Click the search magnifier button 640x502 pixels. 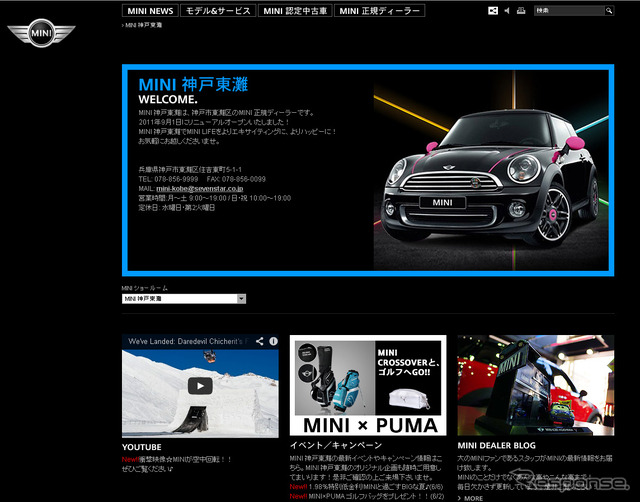(x=609, y=11)
